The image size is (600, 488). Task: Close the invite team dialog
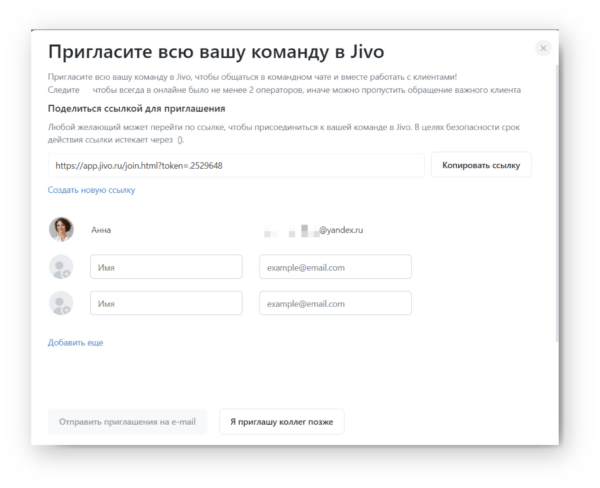(x=543, y=48)
